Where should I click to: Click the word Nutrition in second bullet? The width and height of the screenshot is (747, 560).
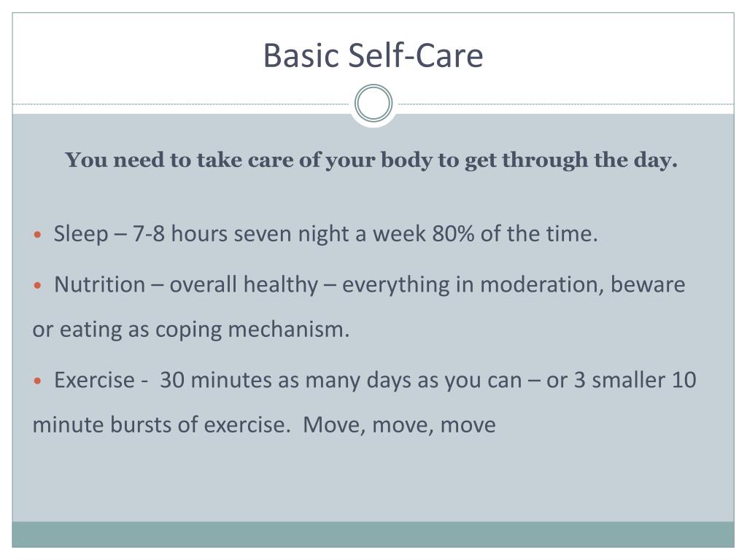[99, 284]
